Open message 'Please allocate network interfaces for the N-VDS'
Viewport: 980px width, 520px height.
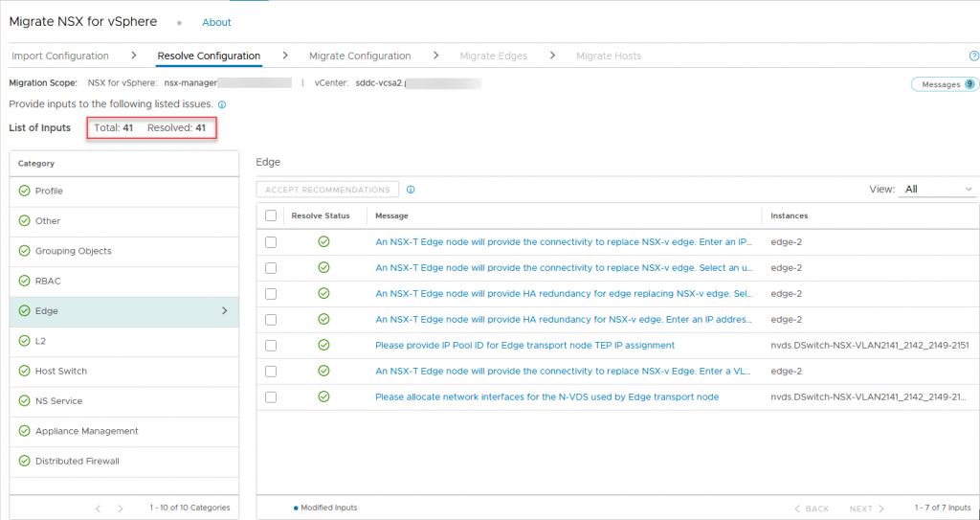(x=546, y=396)
